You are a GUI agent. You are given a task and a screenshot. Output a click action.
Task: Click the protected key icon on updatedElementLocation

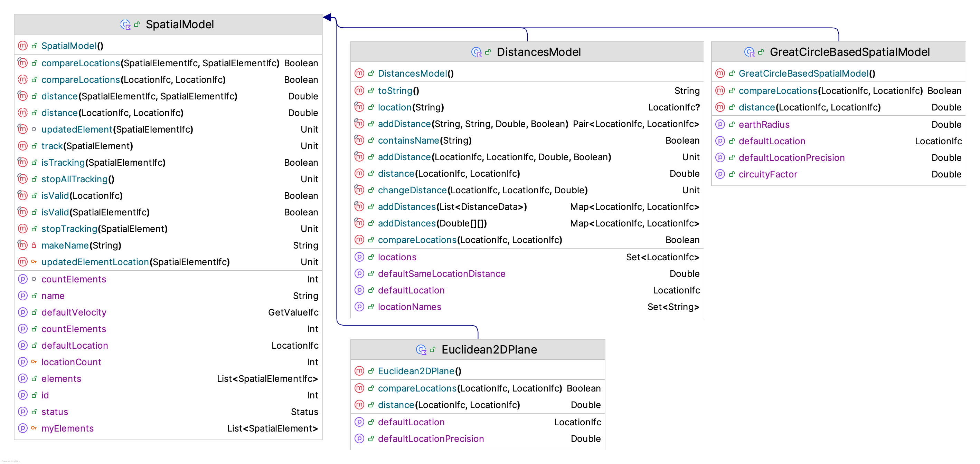coord(34,261)
